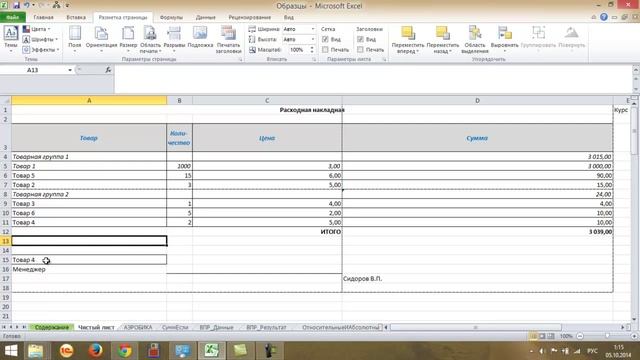Switch to Page Layout view in status bar

pyautogui.click(x=542, y=336)
